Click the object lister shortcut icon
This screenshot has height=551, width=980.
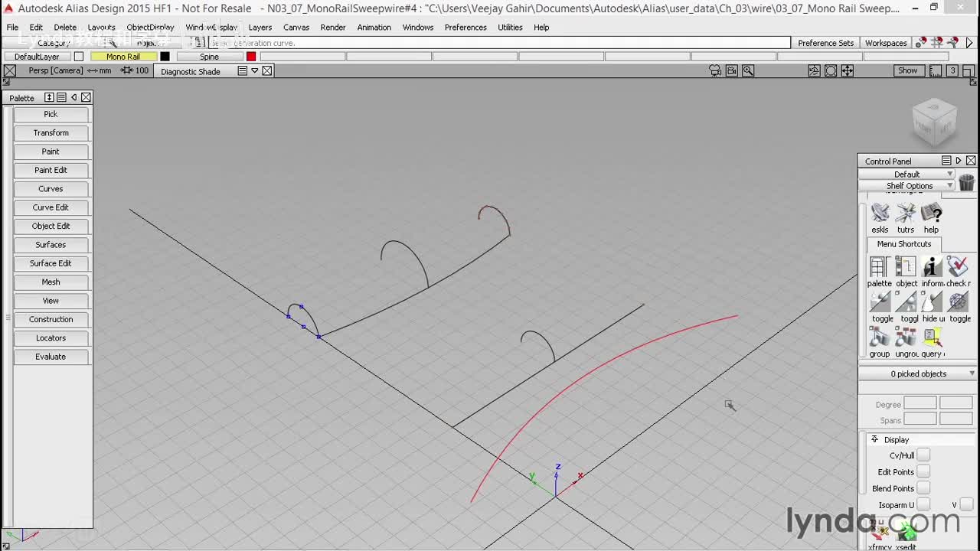906,266
